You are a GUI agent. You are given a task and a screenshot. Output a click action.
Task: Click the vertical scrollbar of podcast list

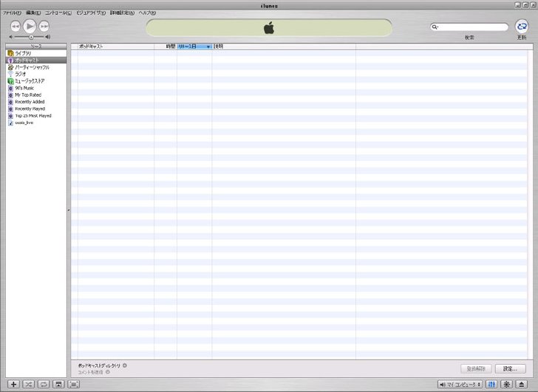click(x=530, y=204)
